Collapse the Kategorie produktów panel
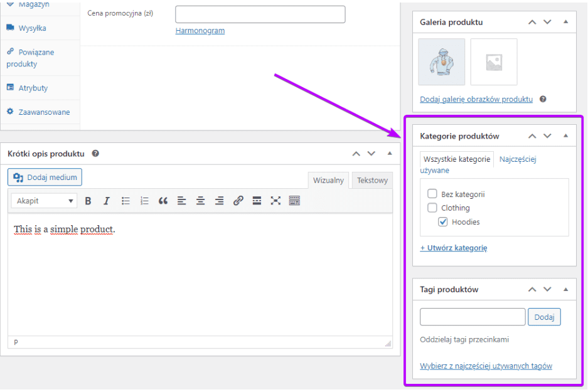The width and height of the screenshot is (588, 392). (x=565, y=136)
